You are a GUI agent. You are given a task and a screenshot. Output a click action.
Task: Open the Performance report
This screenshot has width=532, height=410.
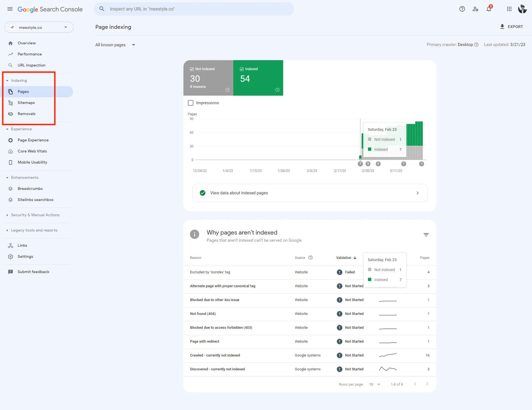tap(30, 54)
